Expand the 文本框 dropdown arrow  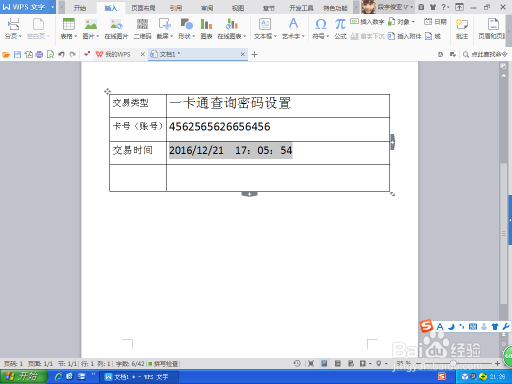click(275, 36)
